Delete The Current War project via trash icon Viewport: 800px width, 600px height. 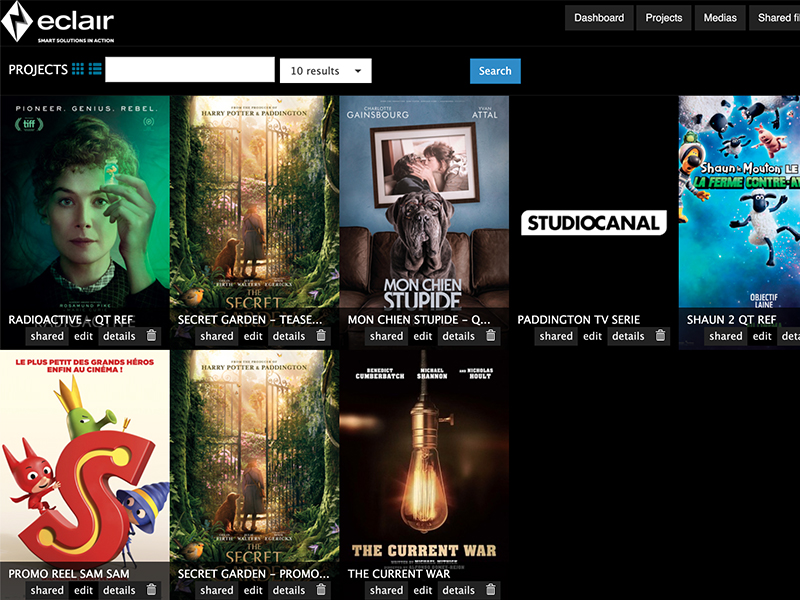tap(491, 590)
